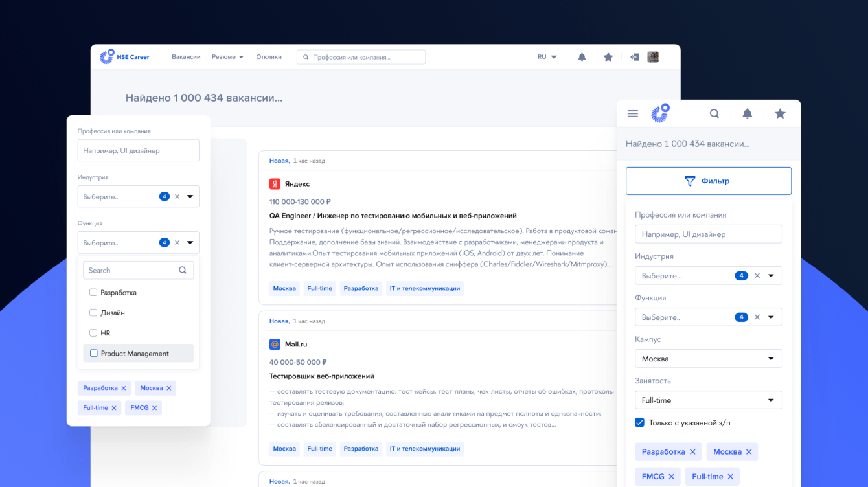This screenshot has height=487, width=868.
Task: Click the Яндекс company logo icon
Action: coord(275,184)
